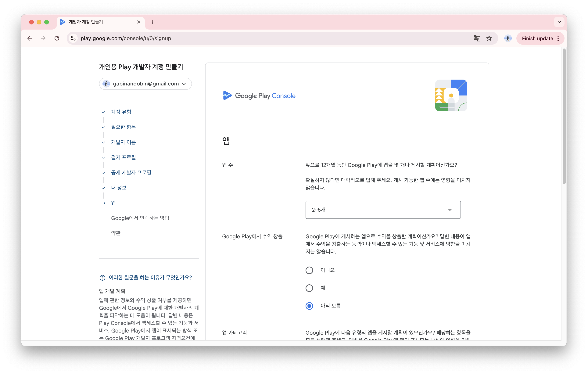Select the 아직 모름 radio button
This screenshot has height=374, width=588.
[x=309, y=306]
